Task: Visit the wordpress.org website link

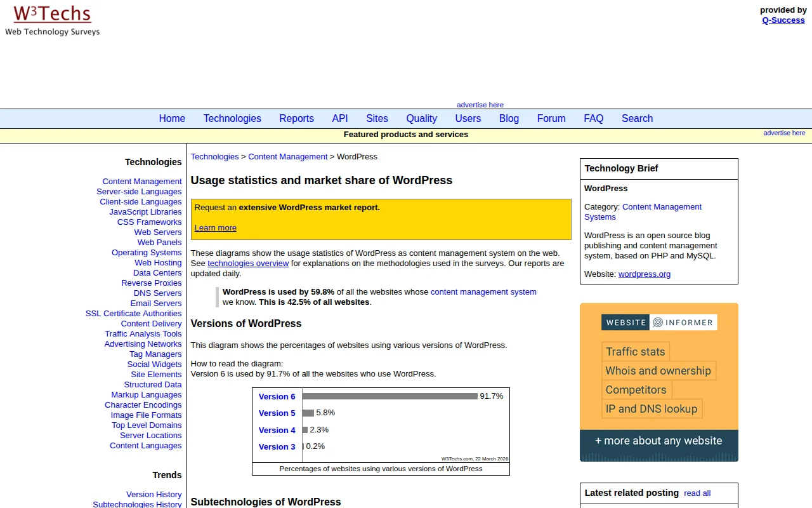Action: 644,274
